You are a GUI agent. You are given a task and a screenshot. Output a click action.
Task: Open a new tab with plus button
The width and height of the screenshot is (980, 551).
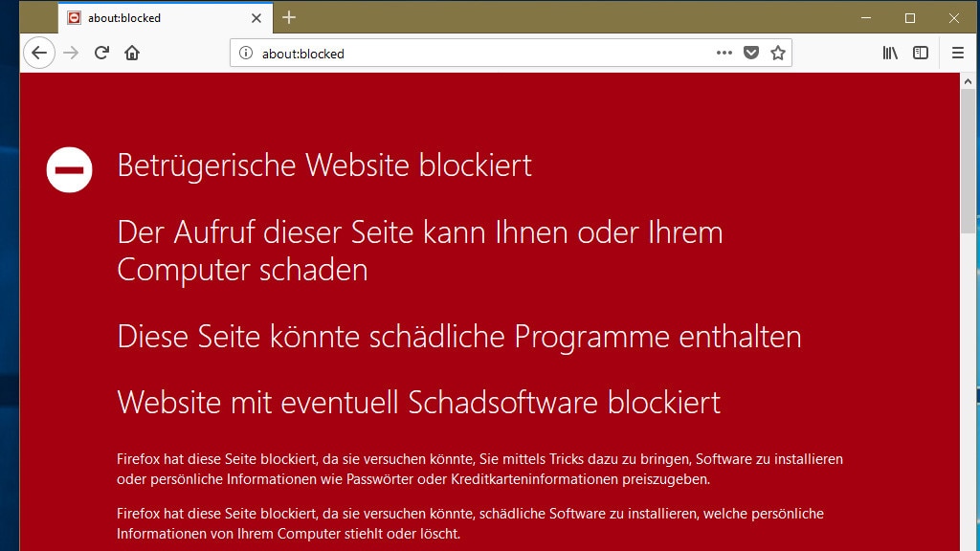tap(289, 17)
